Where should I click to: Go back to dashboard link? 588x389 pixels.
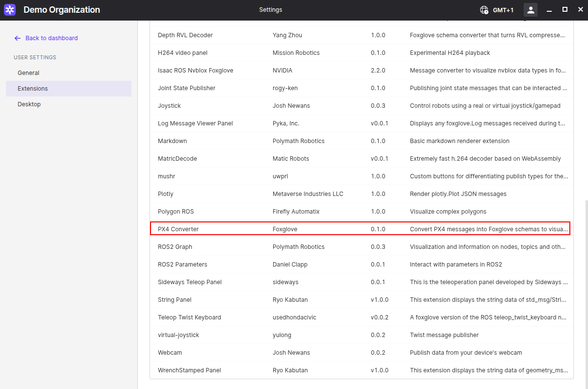(51, 38)
